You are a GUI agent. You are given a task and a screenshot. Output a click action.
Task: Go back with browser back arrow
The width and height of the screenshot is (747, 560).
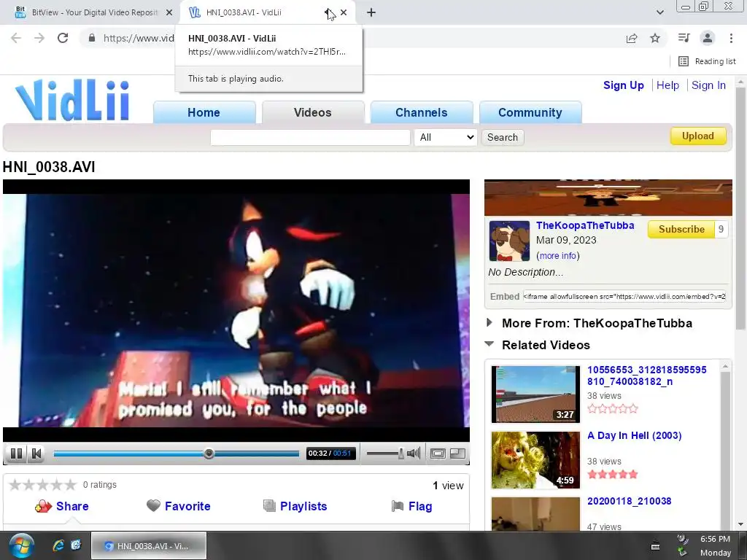click(x=16, y=38)
